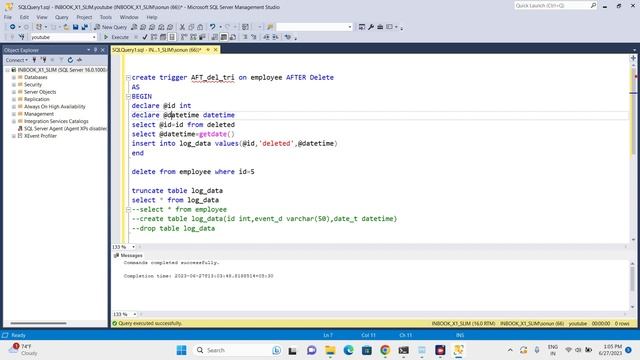Open the Project menu

[x=84, y=17]
